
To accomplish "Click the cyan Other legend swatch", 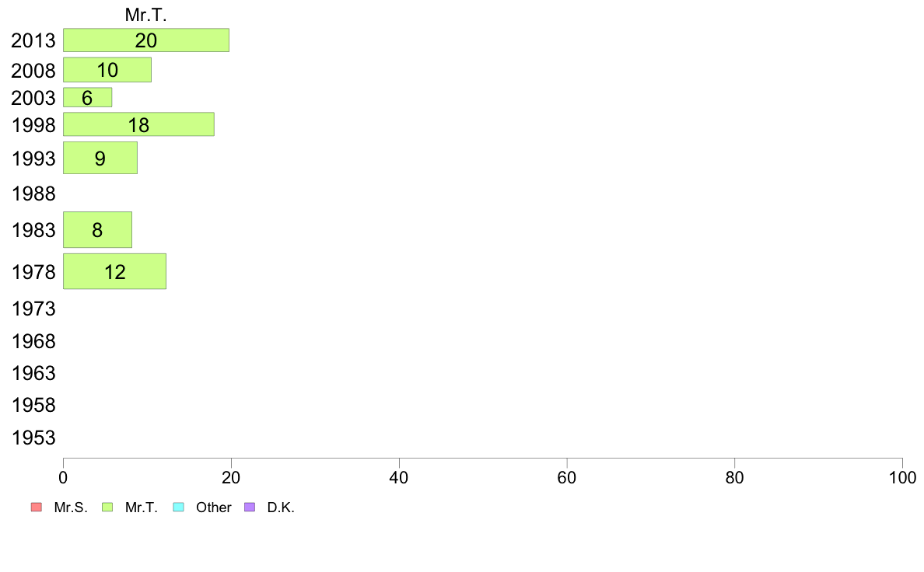I will (x=179, y=507).
